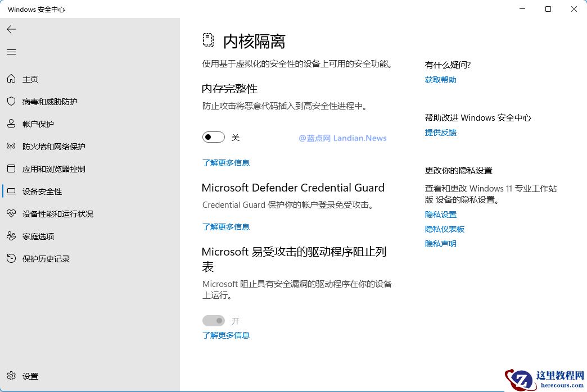Open 病毒和威胁防护 shield icon
Screen dimensions: 587x392
coord(12,102)
